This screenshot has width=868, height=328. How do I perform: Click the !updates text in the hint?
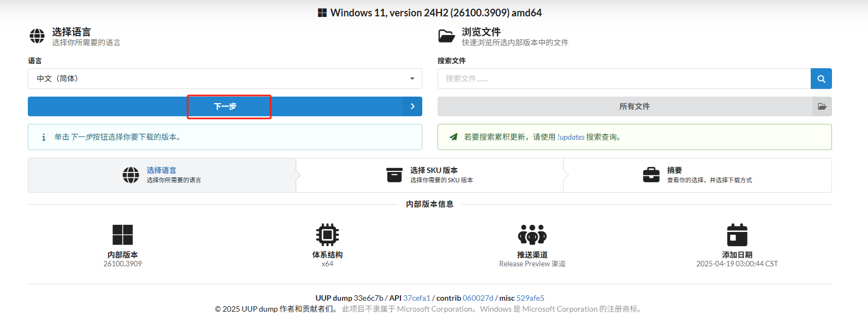[x=571, y=137]
